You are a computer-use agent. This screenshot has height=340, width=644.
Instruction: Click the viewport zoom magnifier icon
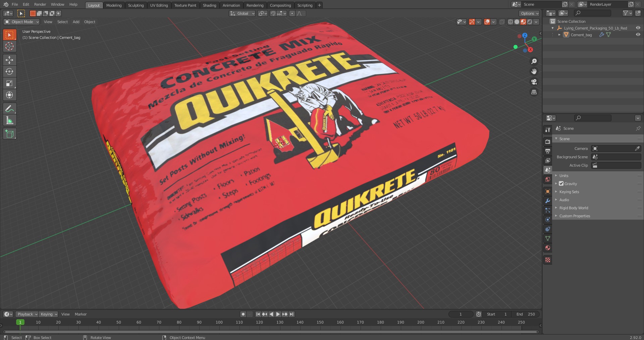[534, 61]
